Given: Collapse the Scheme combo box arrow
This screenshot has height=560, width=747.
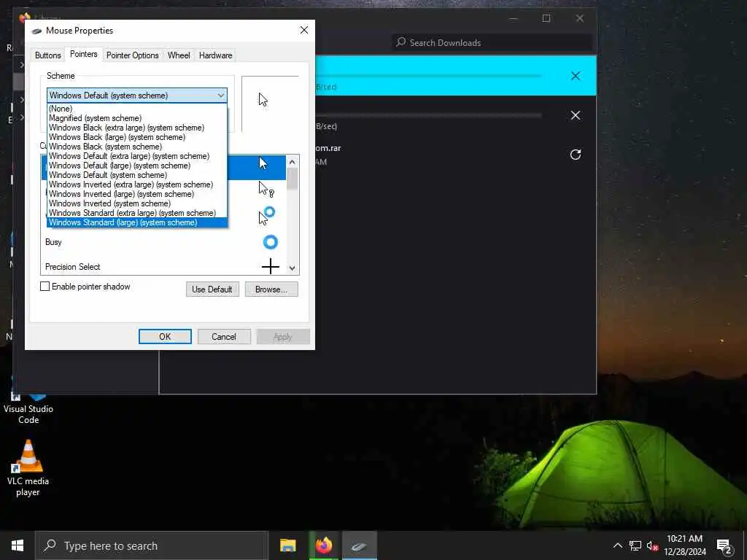Looking at the screenshot, I should click(220, 96).
